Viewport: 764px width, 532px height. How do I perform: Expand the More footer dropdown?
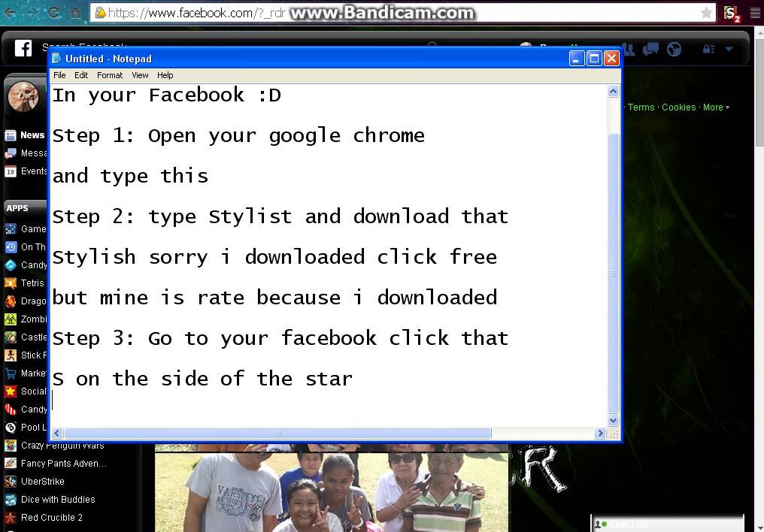point(716,107)
